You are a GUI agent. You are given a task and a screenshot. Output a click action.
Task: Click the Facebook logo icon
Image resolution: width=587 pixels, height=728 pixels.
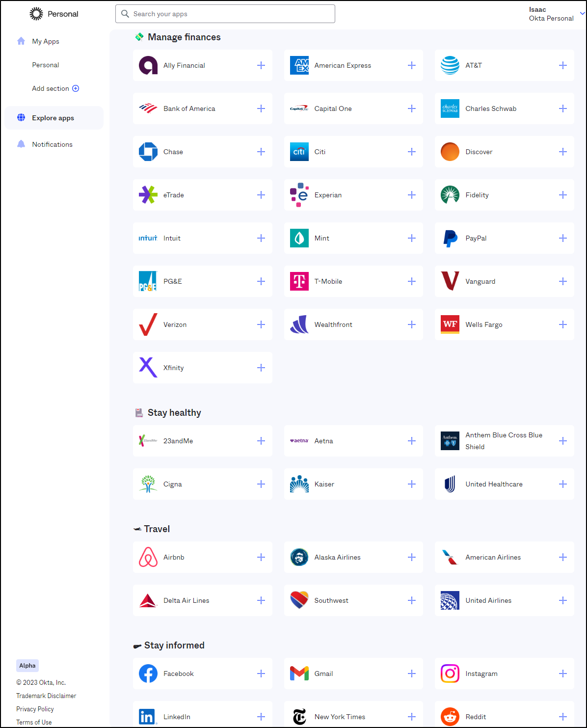(x=148, y=674)
